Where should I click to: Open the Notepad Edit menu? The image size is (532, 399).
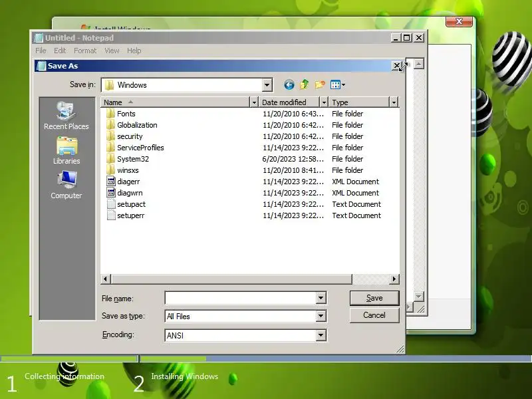coord(60,51)
